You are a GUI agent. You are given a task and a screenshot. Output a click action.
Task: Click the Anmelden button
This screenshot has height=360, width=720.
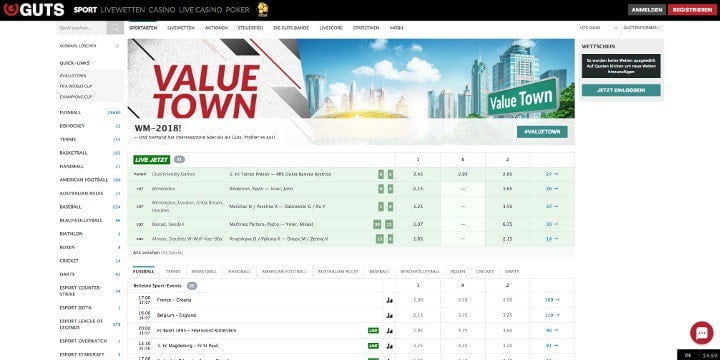click(x=647, y=10)
